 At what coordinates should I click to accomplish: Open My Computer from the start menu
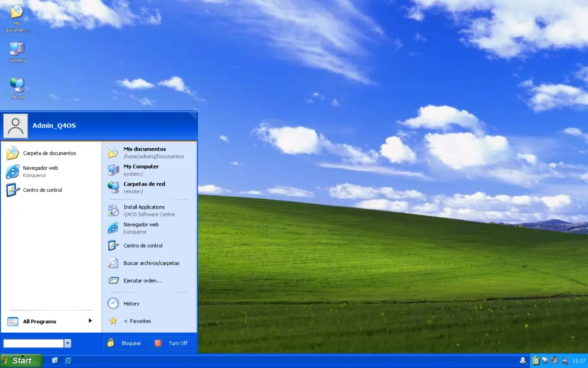tap(141, 169)
